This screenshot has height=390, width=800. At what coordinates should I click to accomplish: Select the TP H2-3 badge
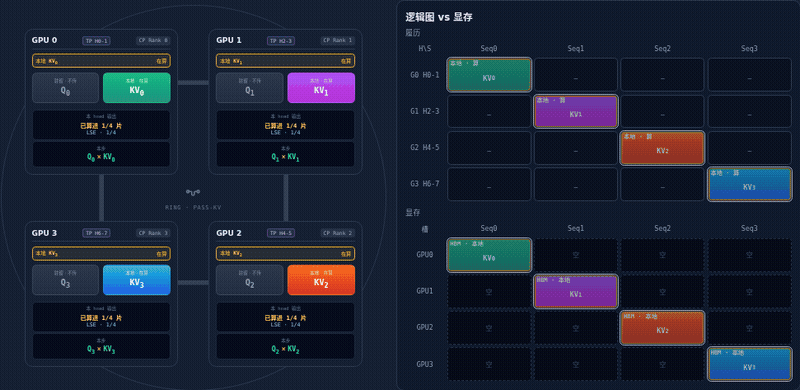281,41
